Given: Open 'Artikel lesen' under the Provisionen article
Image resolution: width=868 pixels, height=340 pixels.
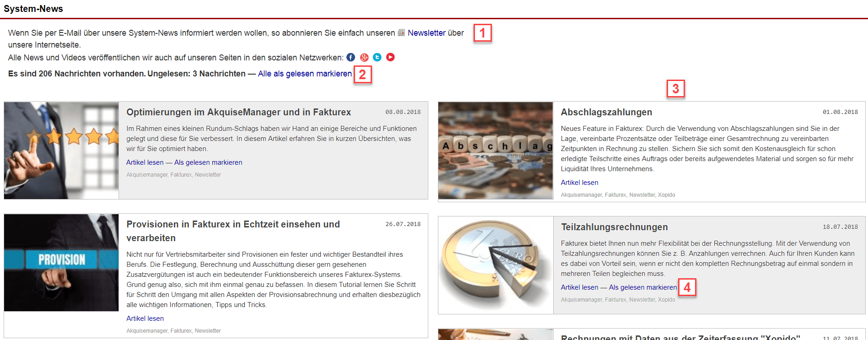Looking at the screenshot, I should 145,318.
